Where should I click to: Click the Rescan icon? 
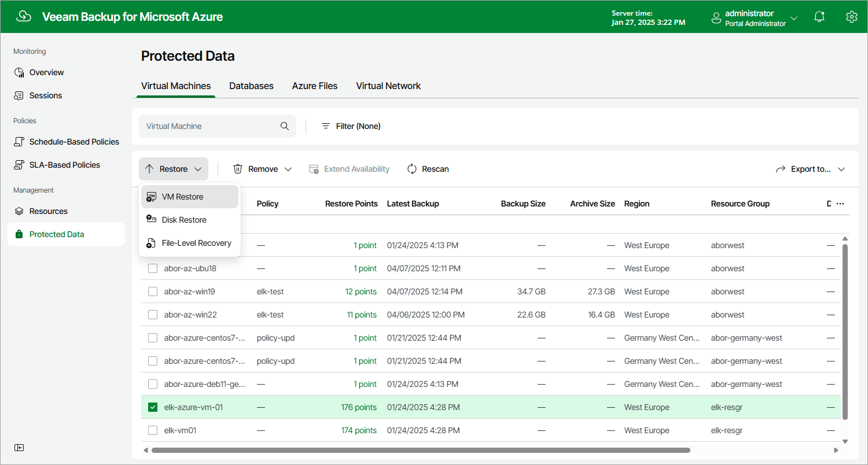click(x=411, y=169)
